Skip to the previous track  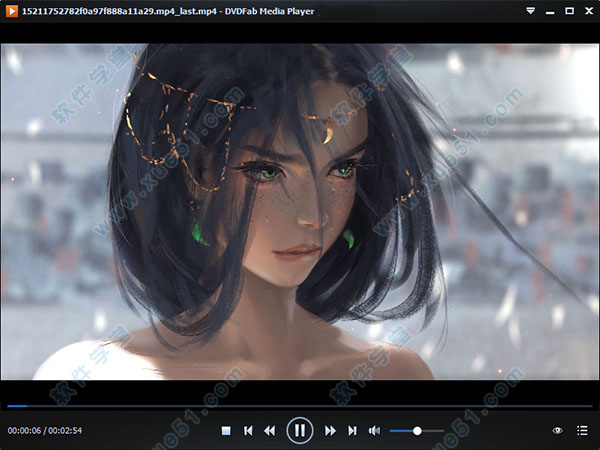(248, 431)
